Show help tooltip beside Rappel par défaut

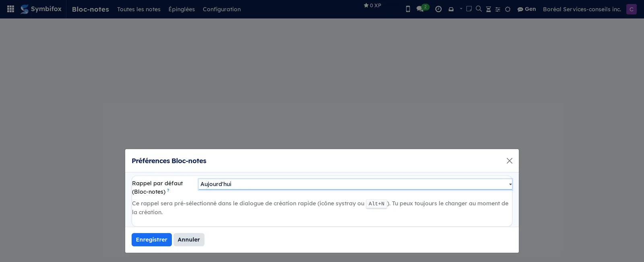click(168, 190)
